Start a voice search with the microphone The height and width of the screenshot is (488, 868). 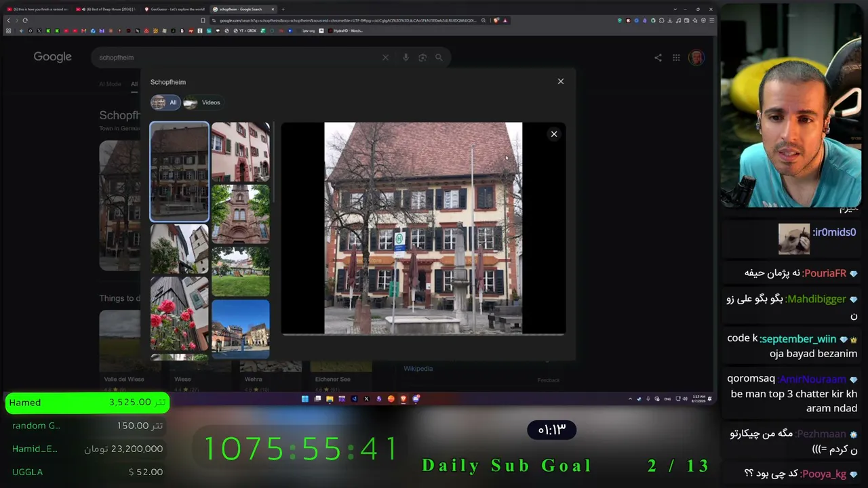pos(406,58)
